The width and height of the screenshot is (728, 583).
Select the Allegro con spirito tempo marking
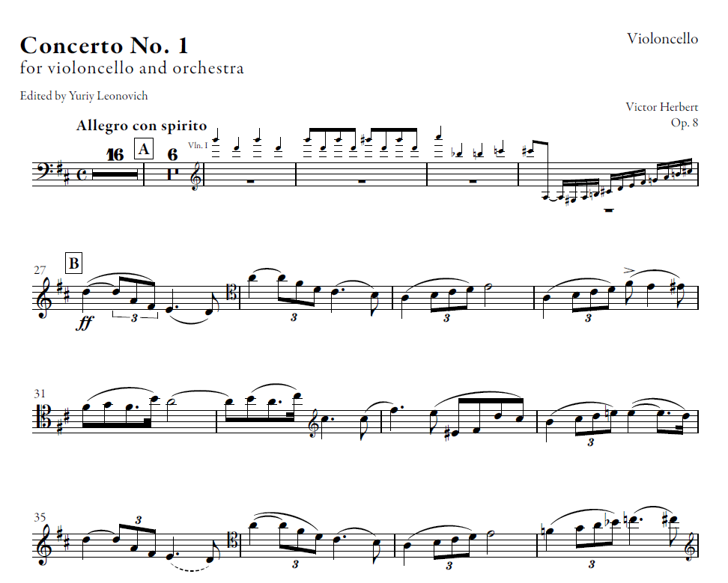pos(142,126)
